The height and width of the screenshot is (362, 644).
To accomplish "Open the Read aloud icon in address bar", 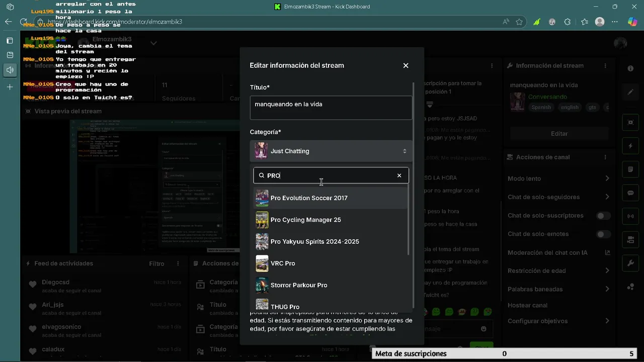I will point(506,22).
